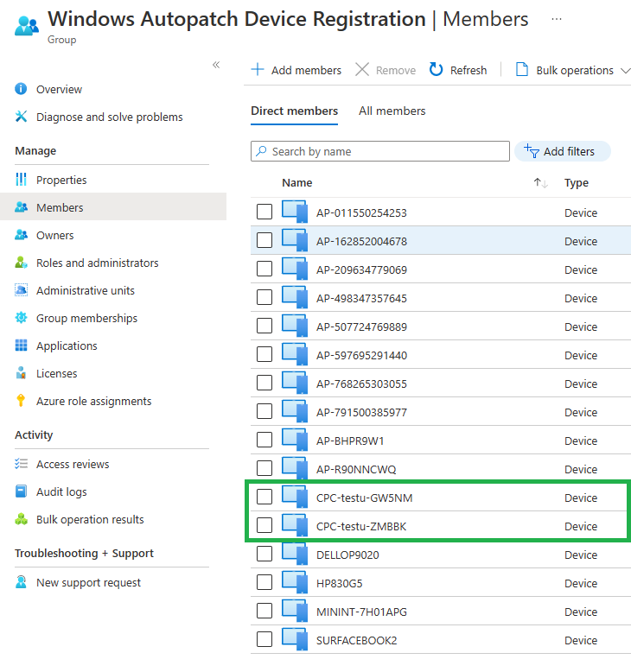The image size is (631, 672).
Task: Open the AP-507724769889 device entry
Action: click(361, 327)
